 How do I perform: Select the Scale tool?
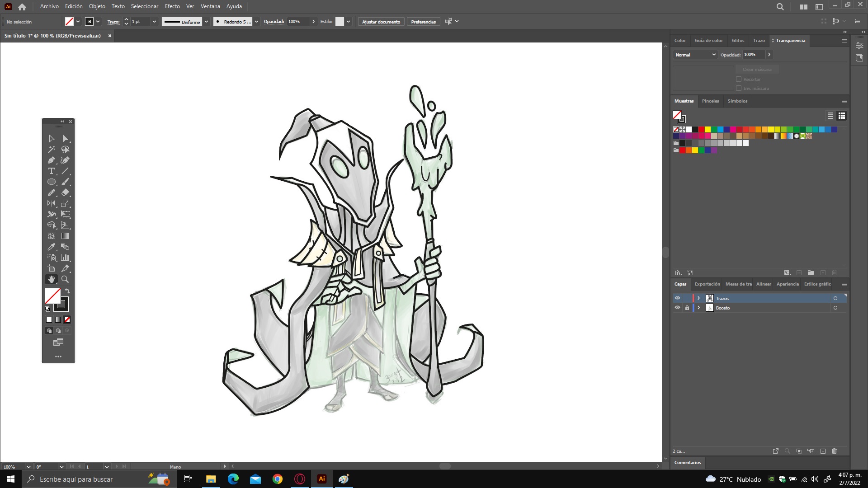[x=66, y=204]
